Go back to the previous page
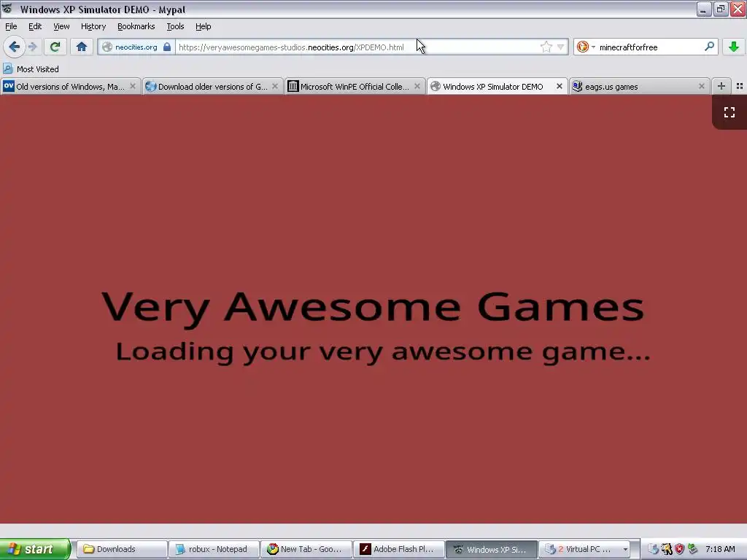Image resolution: width=747 pixels, height=560 pixels. [x=14, y=47]
